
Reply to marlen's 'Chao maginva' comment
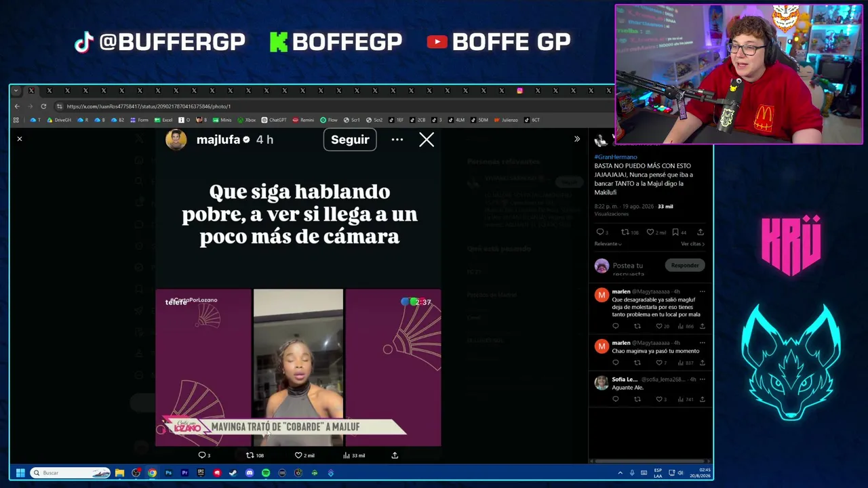pos(616,363)
